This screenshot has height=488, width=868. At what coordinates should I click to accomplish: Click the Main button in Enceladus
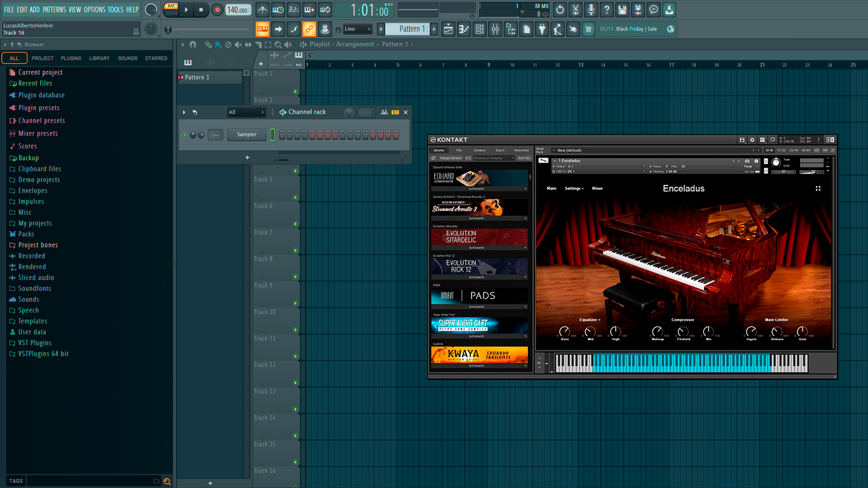pos(552,189)
